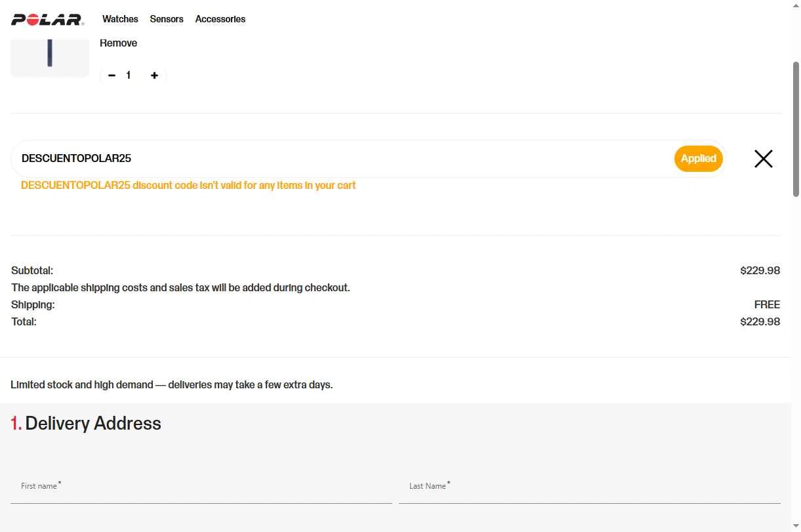
Task: Select the FREE shipping value
Action: point(767,304)
